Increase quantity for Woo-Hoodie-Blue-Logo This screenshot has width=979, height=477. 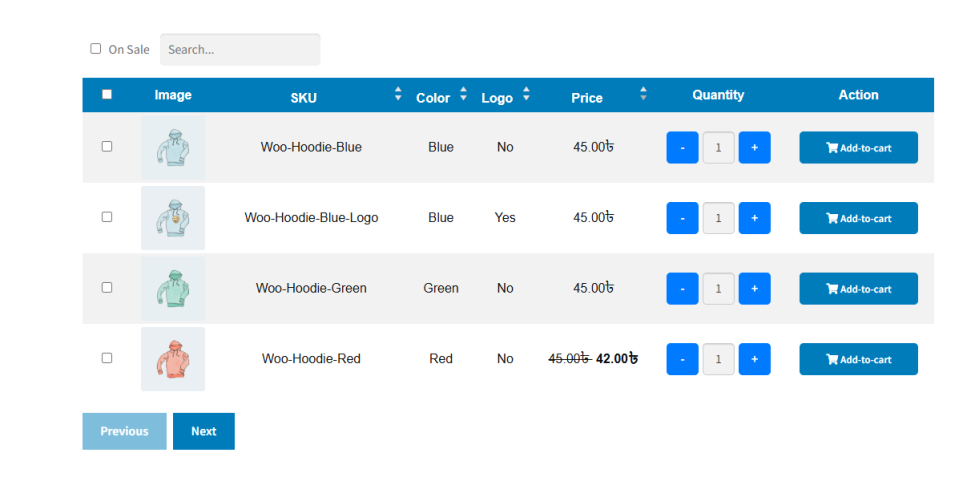(754, 218)
